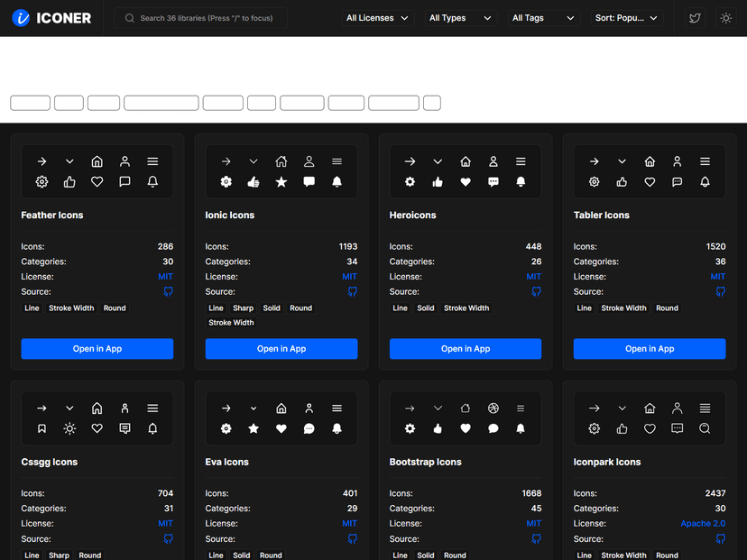Viewport: 747px width, 560px height.
Task: Open the Twitter icon link in header
Action: pyautogui.click(x=695, y=18)
